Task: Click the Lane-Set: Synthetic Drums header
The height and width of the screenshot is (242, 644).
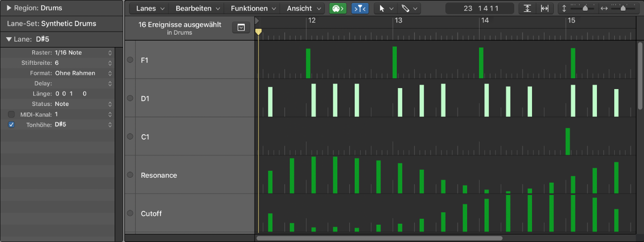Action: click(x=61, y=24)
